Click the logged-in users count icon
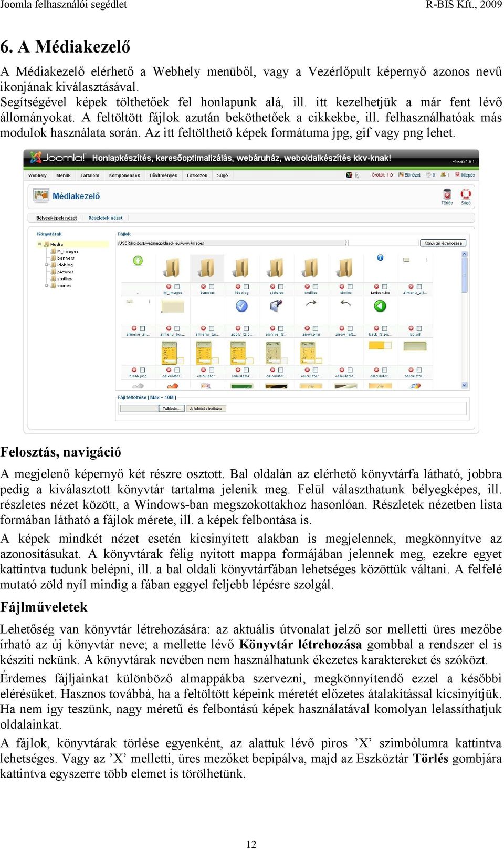The width and height of the screenshot is (504, 849). [444, 175]
